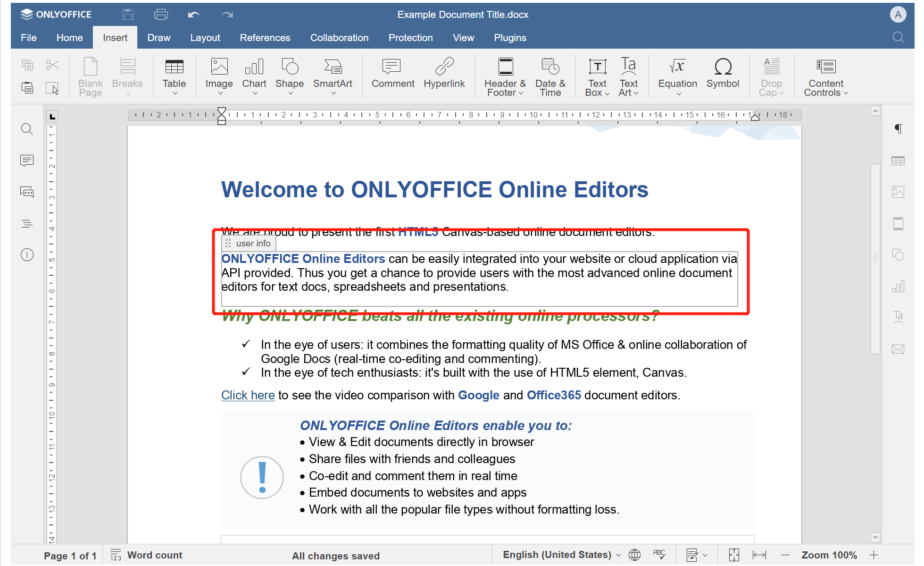924x566 pixels.
Task: Follow the Click here link in the document
Action: 248,395
